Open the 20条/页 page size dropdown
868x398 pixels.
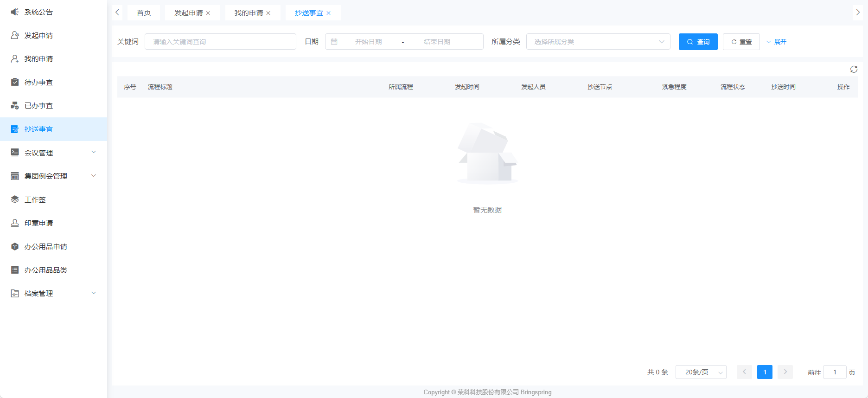pos(701,372)
